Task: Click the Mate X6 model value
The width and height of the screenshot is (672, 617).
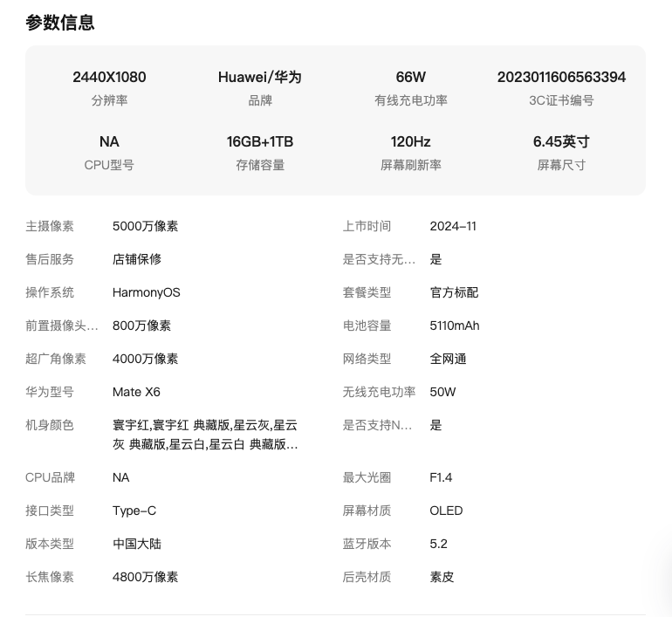Action: pyautogui.click(x=136, y=392)
